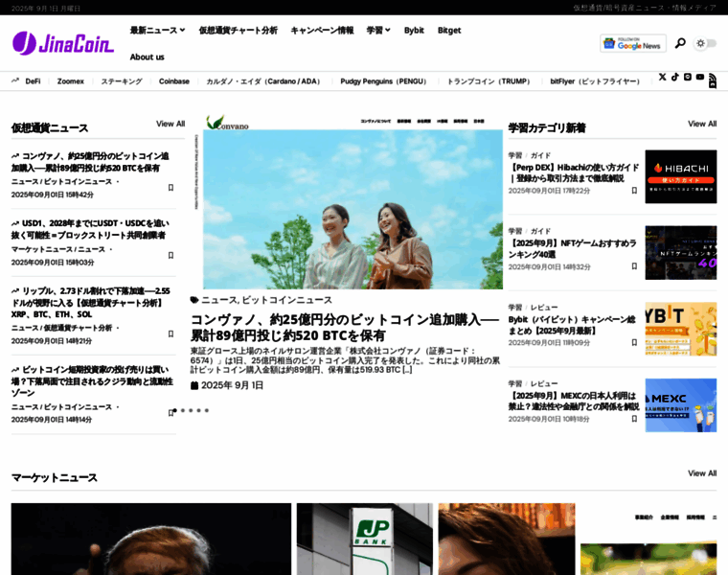Image resolution: width=728 pixels, height=575 pixels.
Task: Bookmark the リップル 2.73ドル news item
Action: [x=171, y=333]
